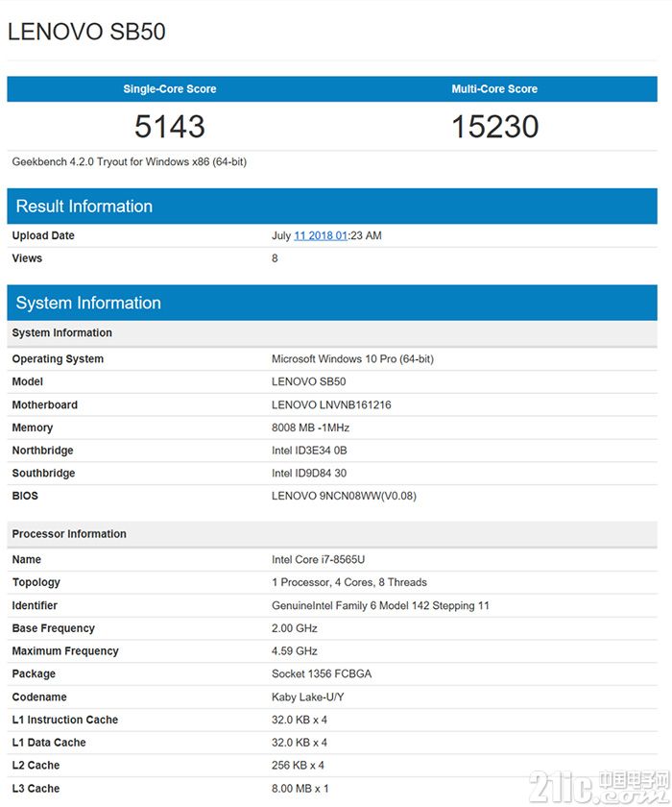
Task: Click the blue System Information section header
Action: pos(332,304)
